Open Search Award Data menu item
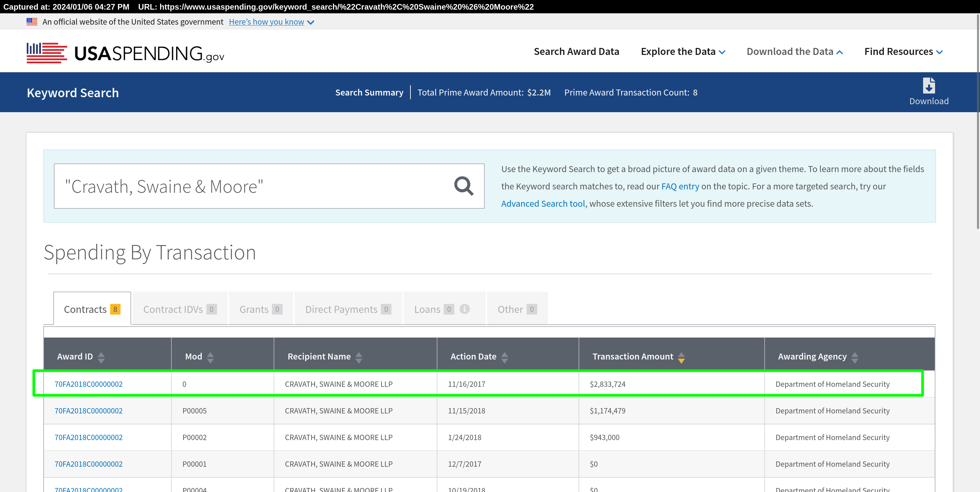 pos(576,51)
